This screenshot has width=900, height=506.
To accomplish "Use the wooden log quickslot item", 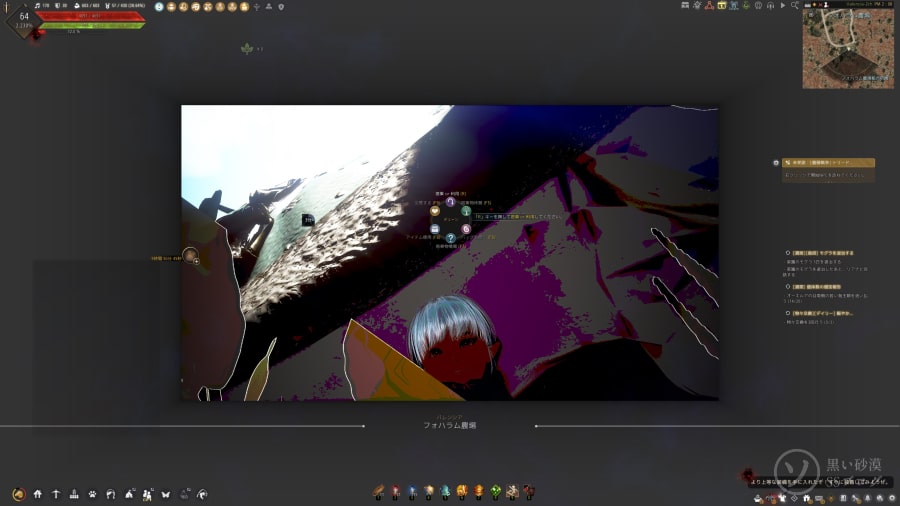I will (x=378, y=491).
